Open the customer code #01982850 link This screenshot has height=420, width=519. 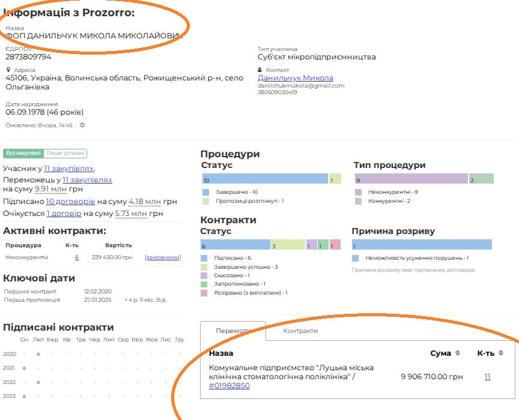(229, 386)
